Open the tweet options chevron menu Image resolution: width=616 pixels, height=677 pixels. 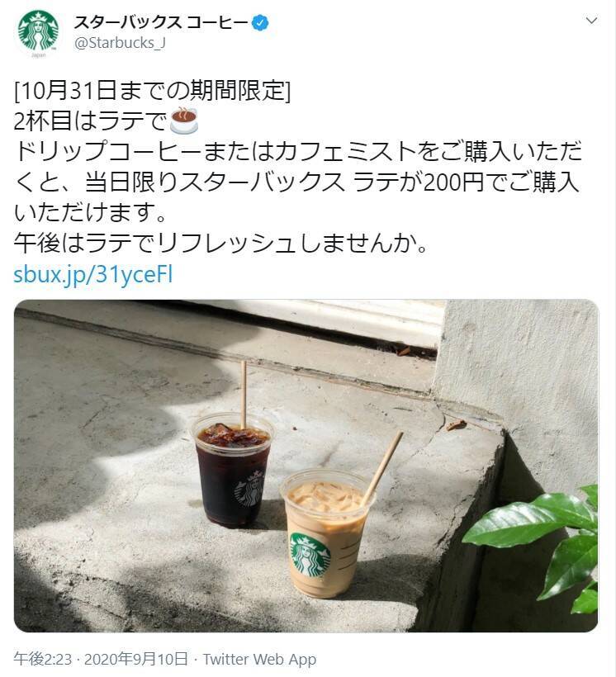tap(591, 21)
